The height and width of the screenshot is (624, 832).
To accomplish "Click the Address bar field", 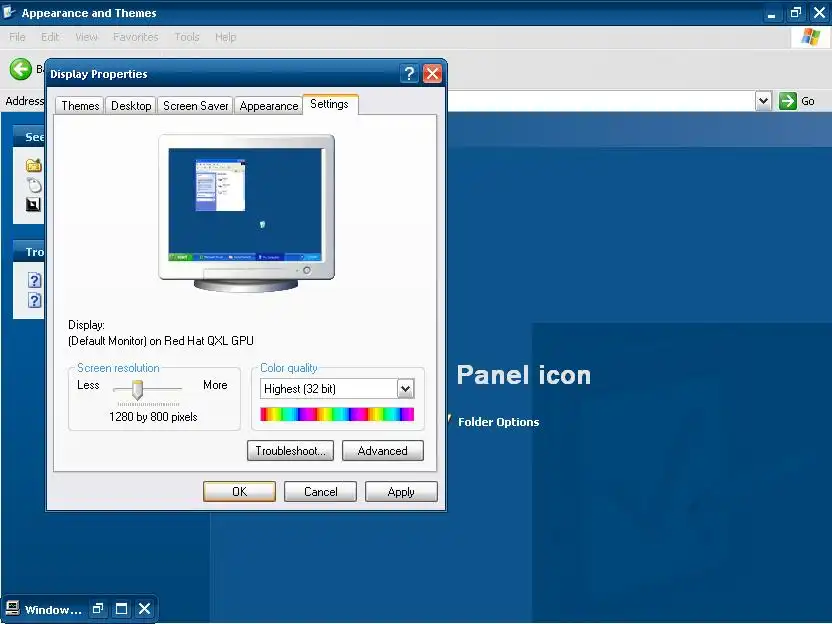I will 600,101.
